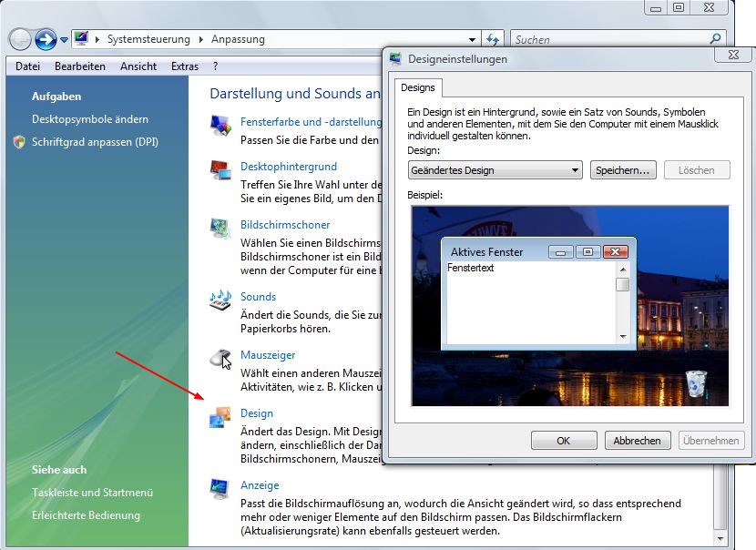The height and width of the screenshot is (550, 756).
Task: Expand the address bar history dropdown
Action: [x=472, y=39]
